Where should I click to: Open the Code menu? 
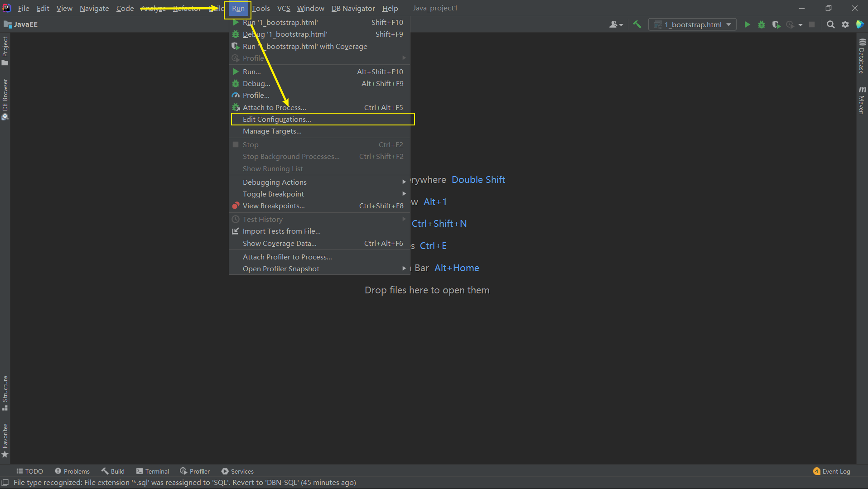(125, 8)
